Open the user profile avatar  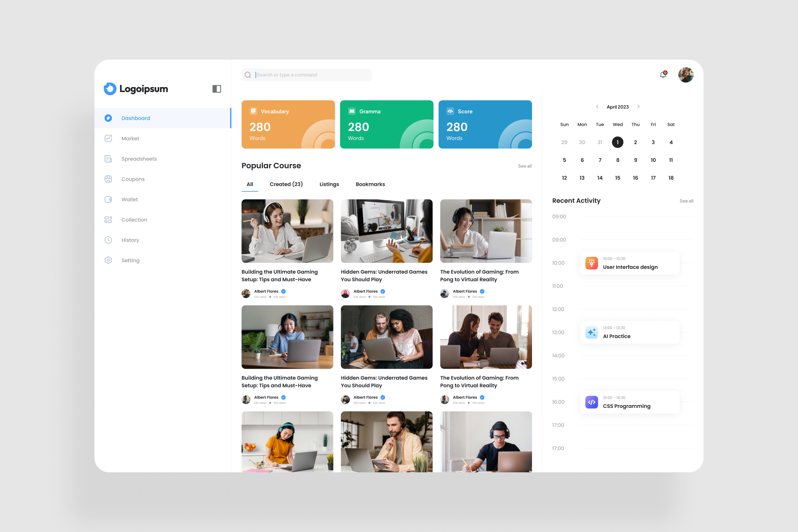(x=685, y=75)
